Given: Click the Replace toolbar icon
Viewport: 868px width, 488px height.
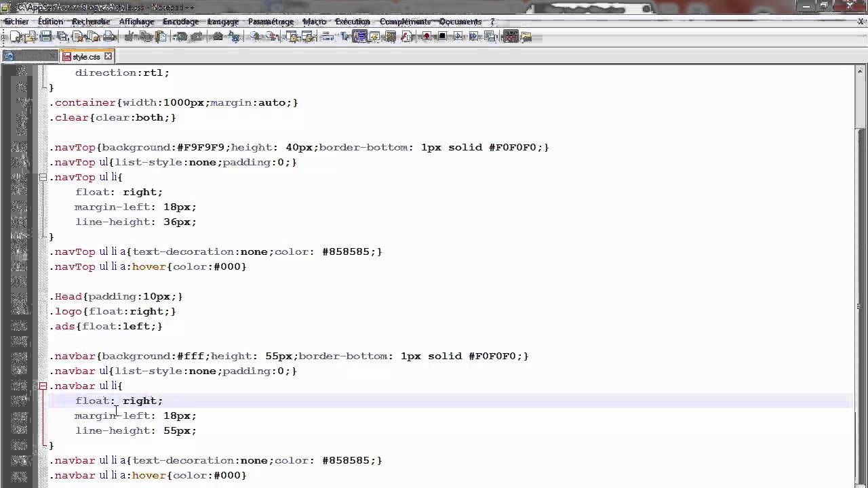Looking at the screenshot, I should [234, 37].
